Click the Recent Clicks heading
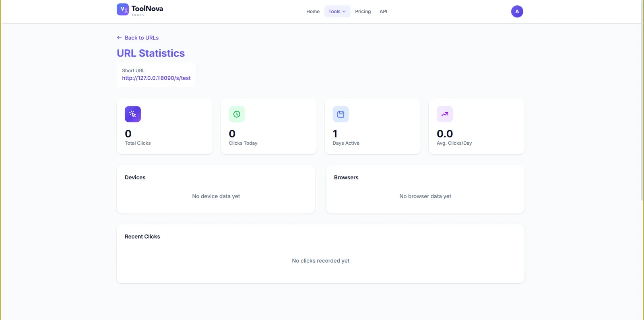Screen dimensions: 644x320 [x=142, y=237]
